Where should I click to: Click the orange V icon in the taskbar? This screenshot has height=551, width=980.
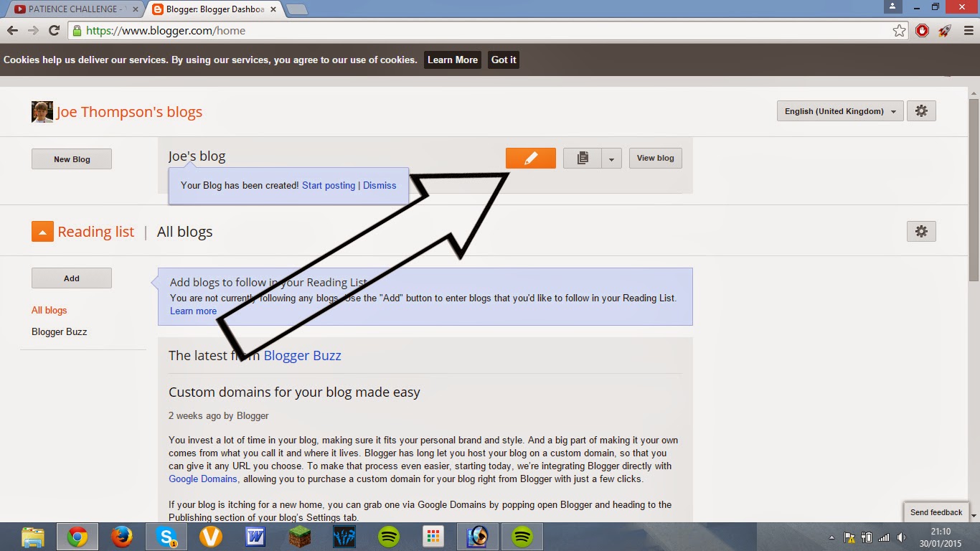pos(211,537)
